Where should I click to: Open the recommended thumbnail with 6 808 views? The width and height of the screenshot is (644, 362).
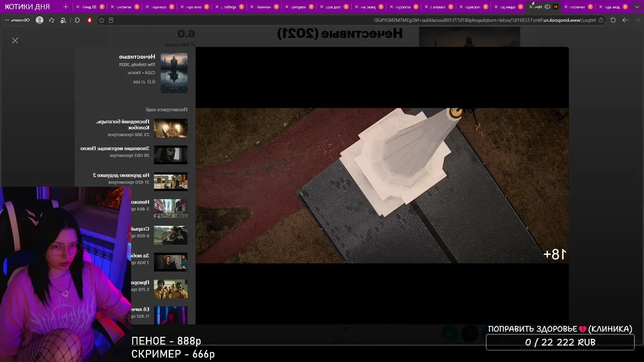[x=171, y=235]
